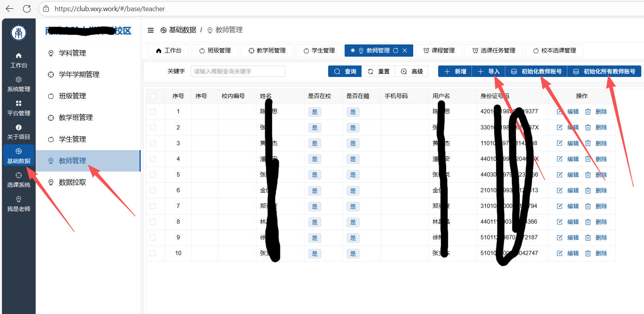Viewport: 644px width, 314px height.
Task: Close the 教师管理 tab
Action: [405, 51]
